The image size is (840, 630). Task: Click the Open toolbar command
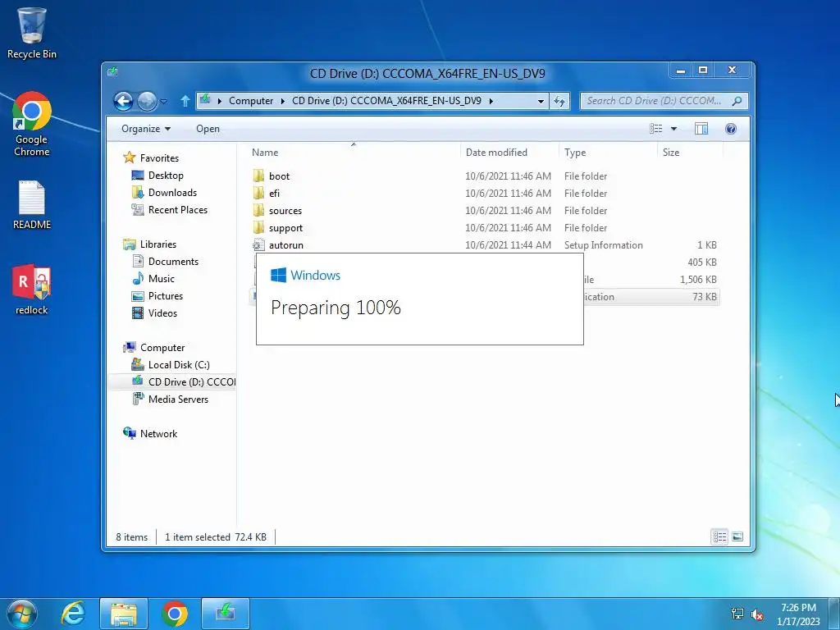coord(208,129)
